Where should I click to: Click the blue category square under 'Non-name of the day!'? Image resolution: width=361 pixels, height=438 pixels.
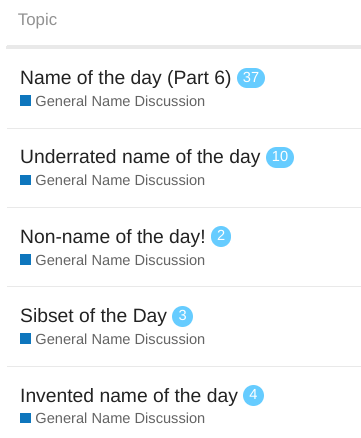tap(25, 260)
